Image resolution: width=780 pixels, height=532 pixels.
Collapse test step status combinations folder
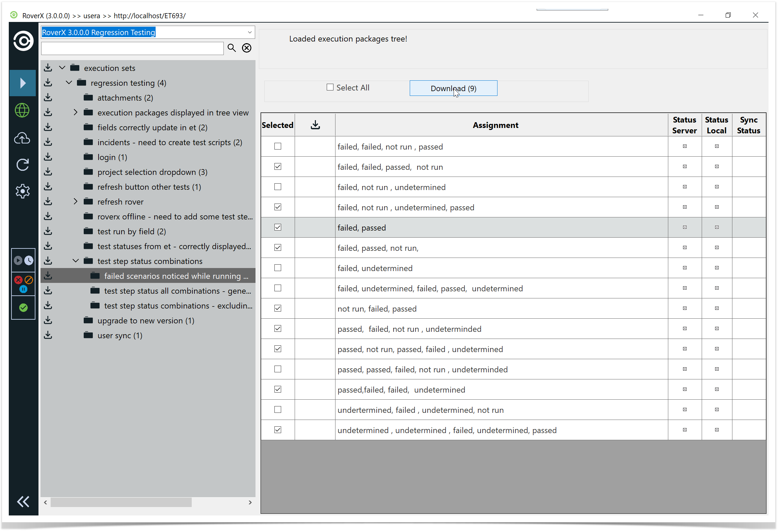click(76, 261)
